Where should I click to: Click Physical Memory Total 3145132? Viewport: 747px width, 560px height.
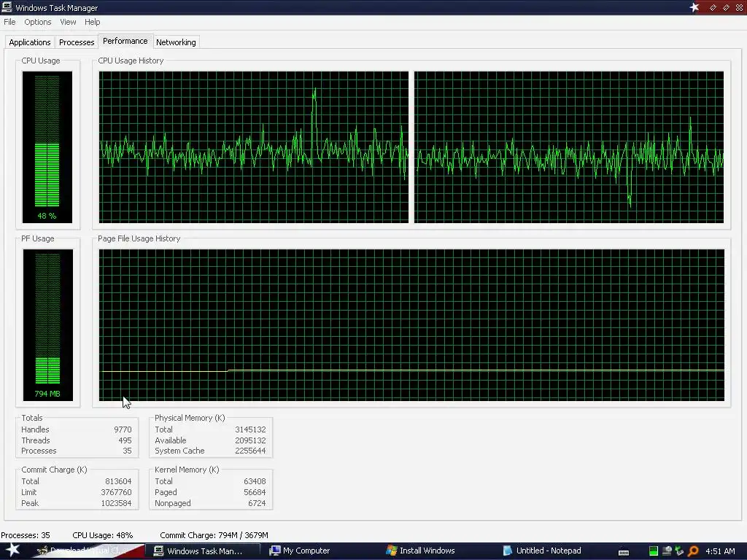click(250, 429)
